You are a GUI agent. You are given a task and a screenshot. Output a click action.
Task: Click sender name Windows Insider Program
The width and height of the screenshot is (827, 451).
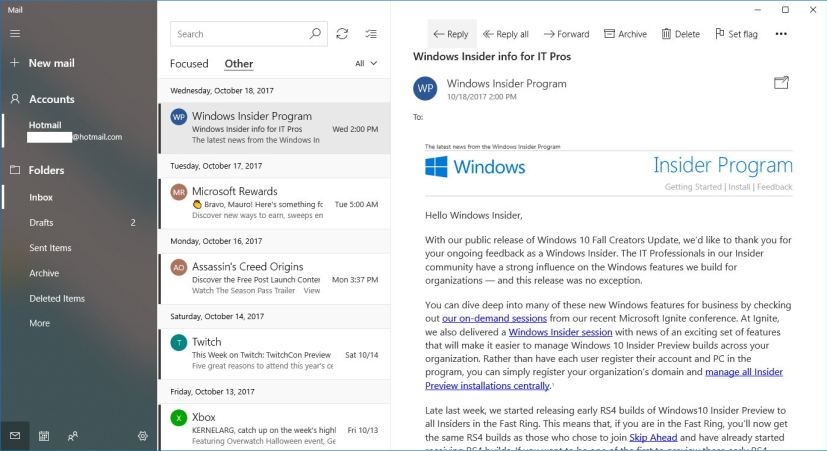pos(506,83)
